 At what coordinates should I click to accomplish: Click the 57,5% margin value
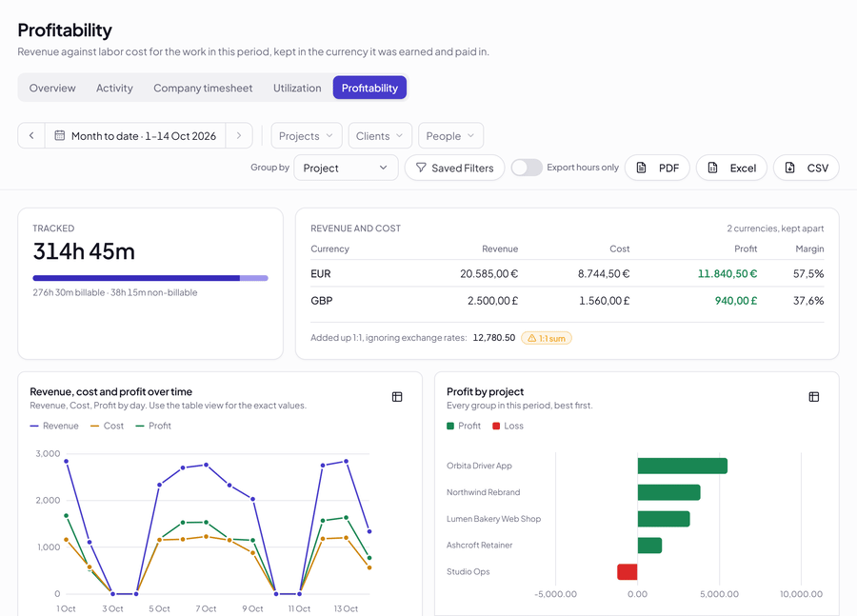tap(808, 274)
